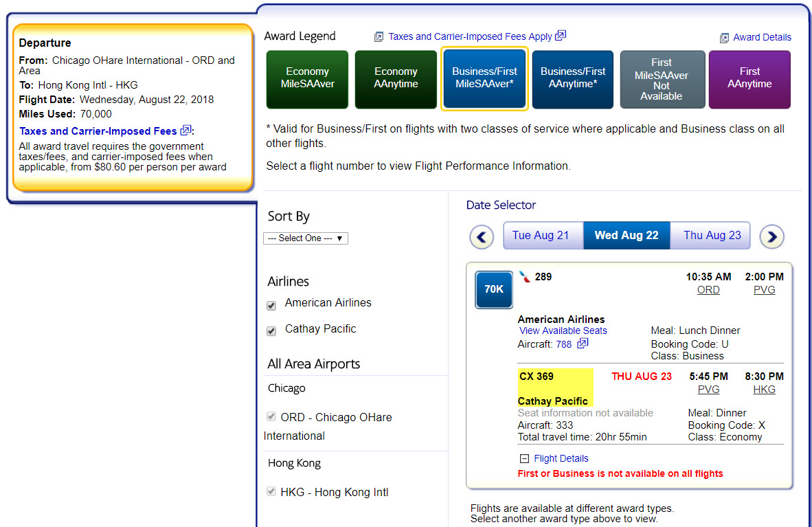Click First MileSAAver Not Available tile
Image resolution: width=812 pixels, height=527 pixels.
(662, 79)
